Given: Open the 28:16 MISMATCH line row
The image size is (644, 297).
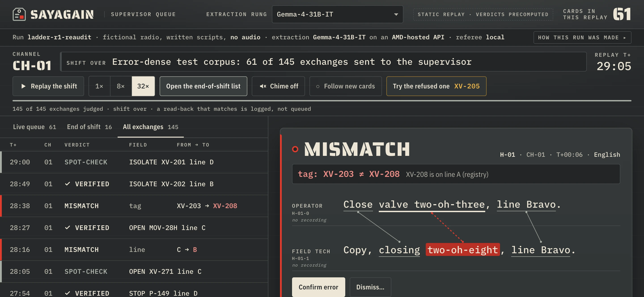Looking at the screenshot, I should 134,250.
